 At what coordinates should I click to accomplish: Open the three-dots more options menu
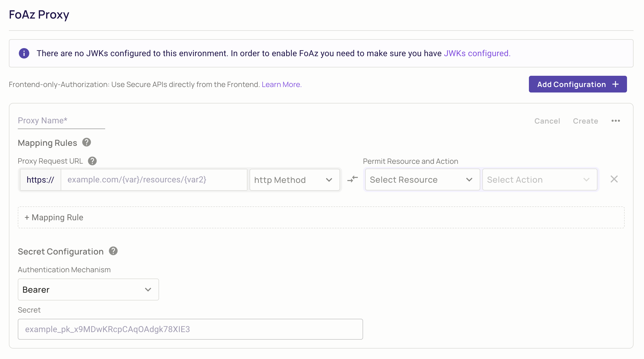click(x=615, y=121)
